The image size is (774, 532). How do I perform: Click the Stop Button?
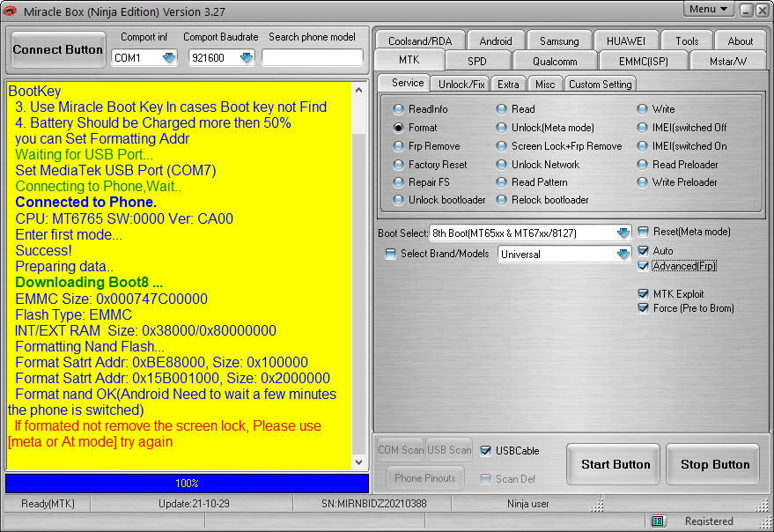click(x=713, y=464)
